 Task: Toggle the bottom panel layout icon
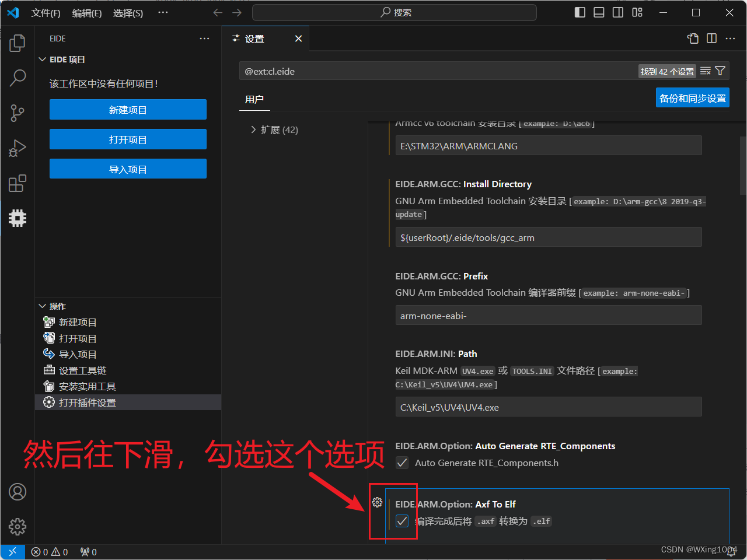599,13
